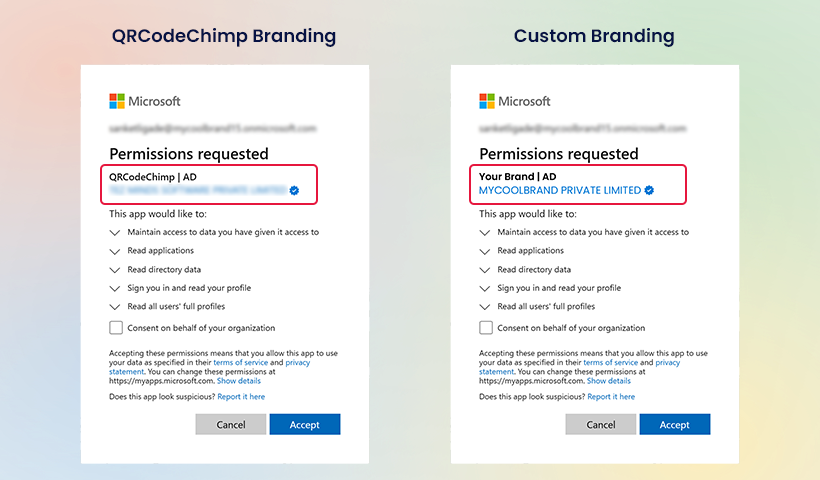This screenshot has height=480, width=820.
Task: Open privacy statement link in right dialog
Action: tap(667, 362)
